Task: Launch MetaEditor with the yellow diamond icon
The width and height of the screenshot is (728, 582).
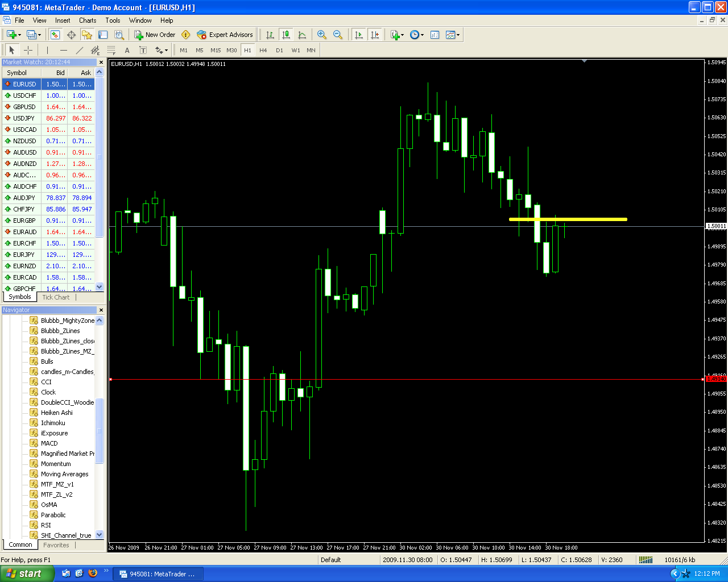Action: click(185, 35)
